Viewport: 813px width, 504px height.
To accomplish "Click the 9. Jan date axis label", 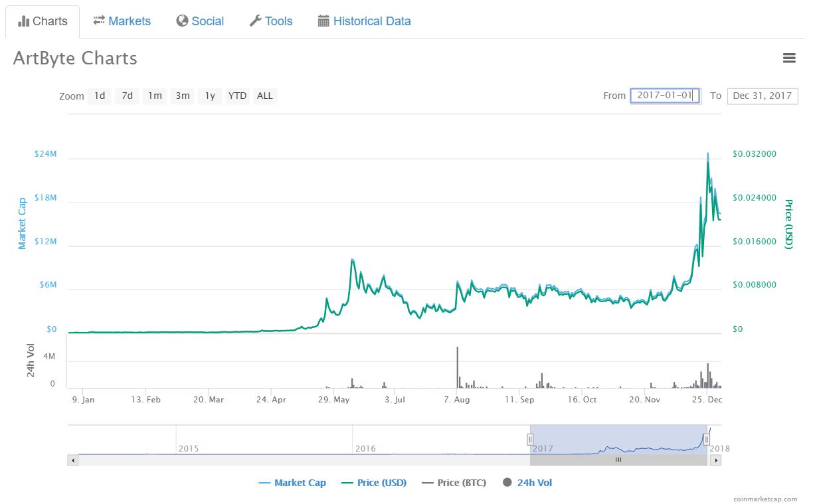I will click(83, 400).
